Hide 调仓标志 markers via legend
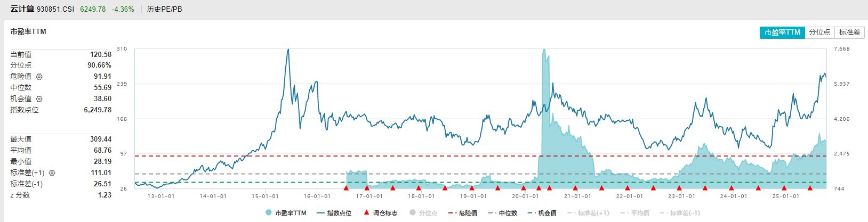This screenshot has height=222, width=868. 380,213
